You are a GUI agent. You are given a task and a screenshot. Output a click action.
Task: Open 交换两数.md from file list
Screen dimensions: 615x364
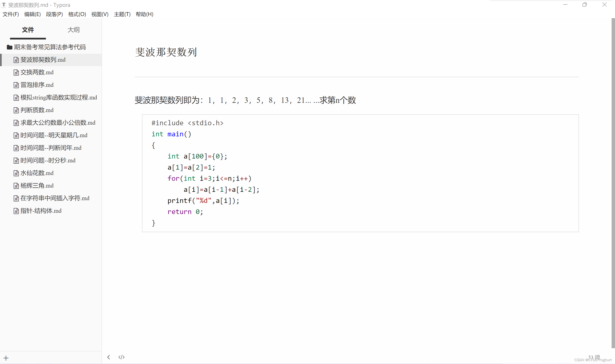[37, 72]
